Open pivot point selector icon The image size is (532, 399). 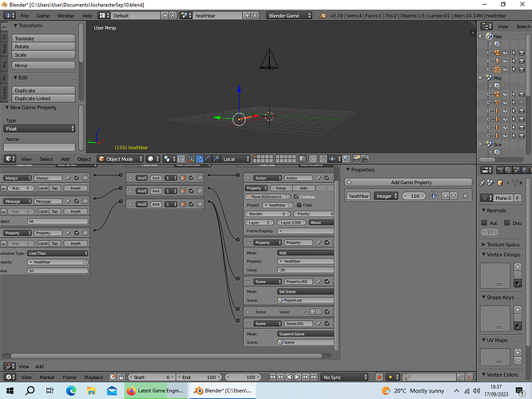pyautogui.click(x=169, y=159)
